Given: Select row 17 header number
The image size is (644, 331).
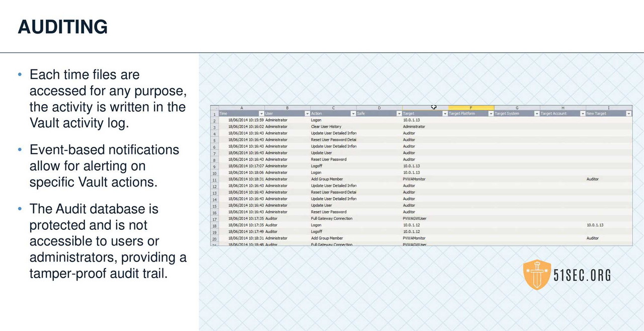Looking at the screenshot, I should pos(214,219).
